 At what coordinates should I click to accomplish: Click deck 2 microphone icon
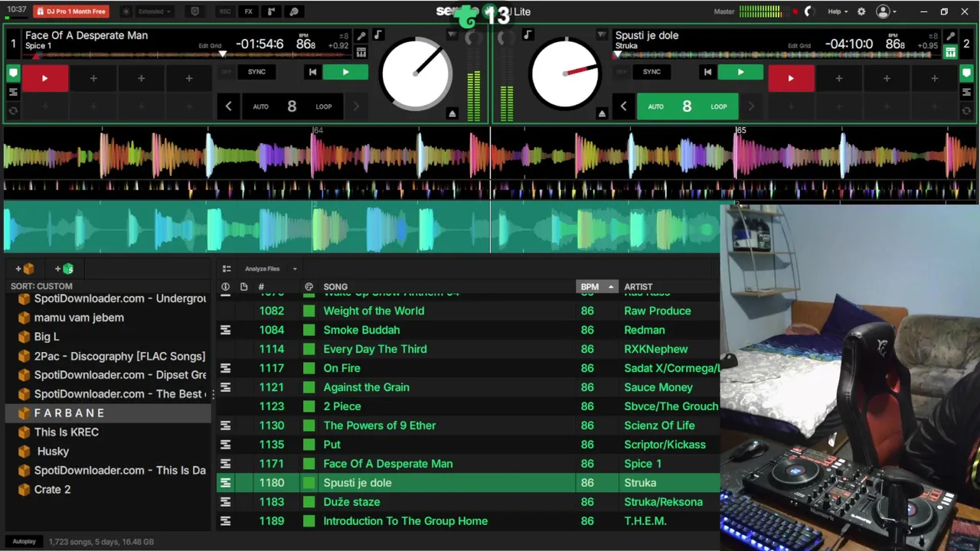950,35
